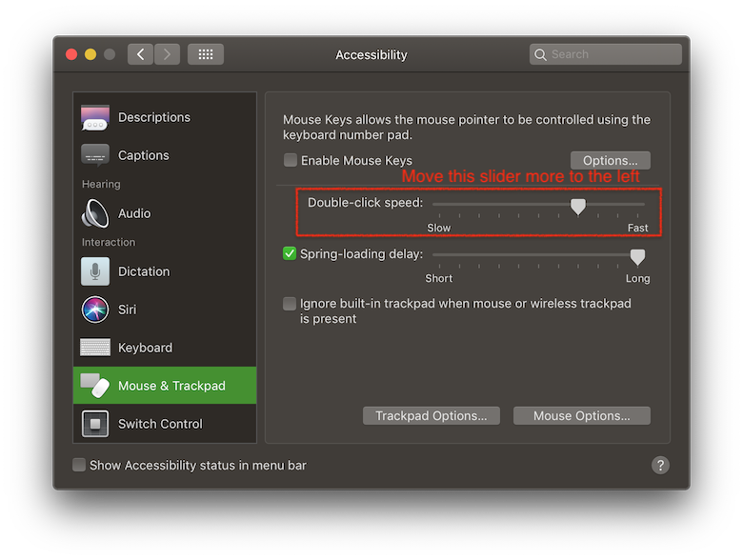Check Show Accessibility status in menu bar
This screenshot has height=560, width=743.
click(79, 465)
